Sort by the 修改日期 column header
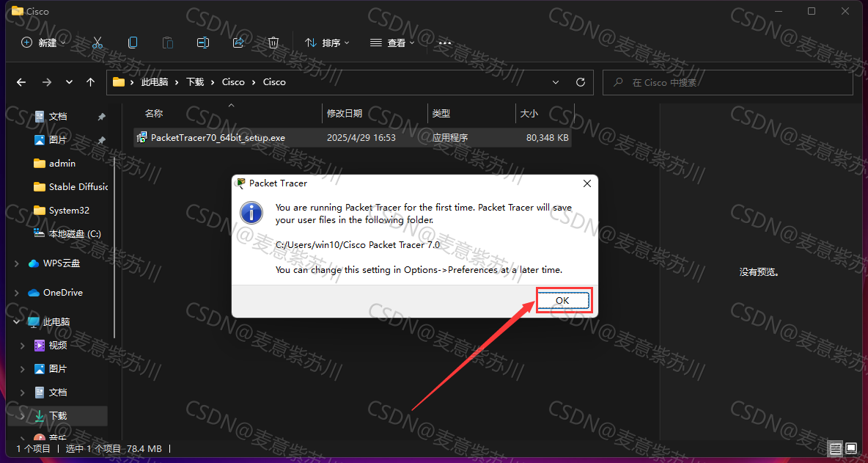 point(345,114)
